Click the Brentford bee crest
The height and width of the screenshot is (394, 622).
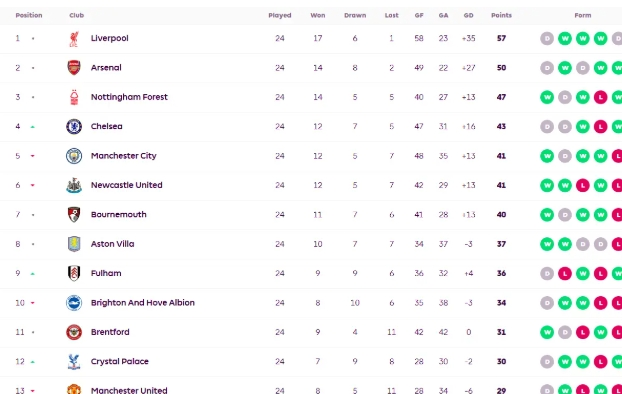pos(74,332)
